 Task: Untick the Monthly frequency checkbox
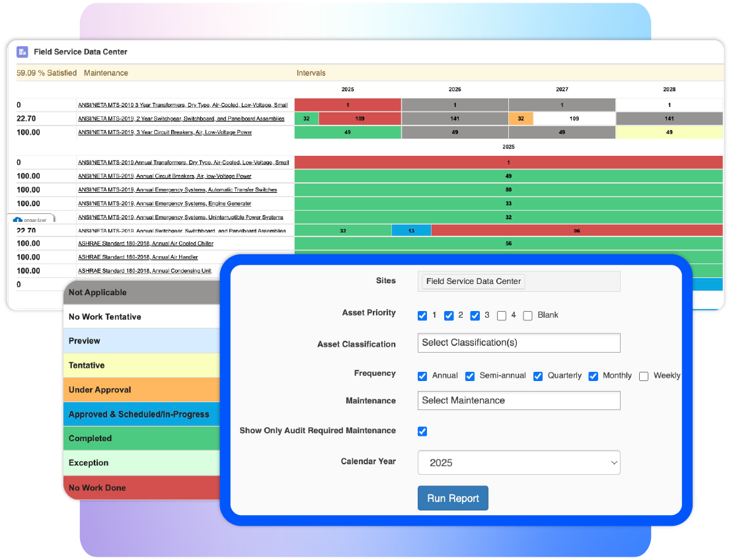click(593, 376)
